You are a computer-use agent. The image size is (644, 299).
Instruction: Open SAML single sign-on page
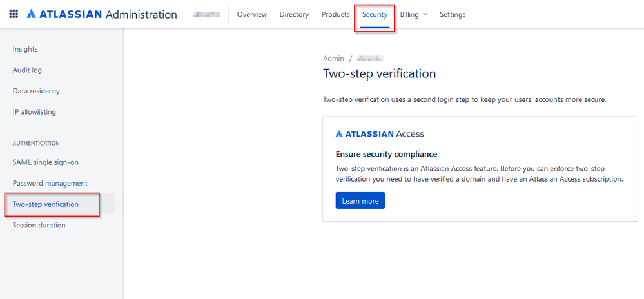46,162
